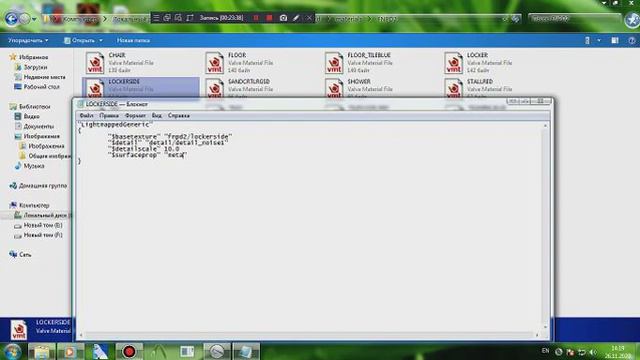Screen dimensions: 640x360
Task: Open the File Explorer taskbar icon
Action: click(x=41, y=351)
